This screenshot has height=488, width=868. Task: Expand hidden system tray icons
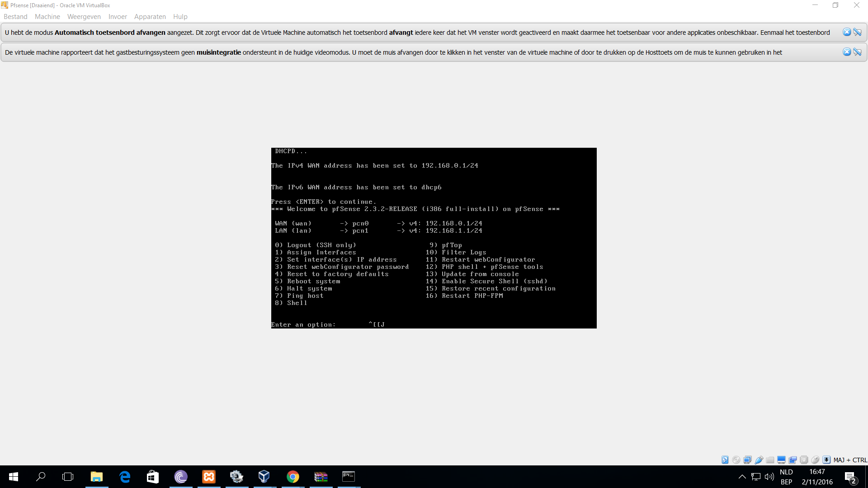742,477
